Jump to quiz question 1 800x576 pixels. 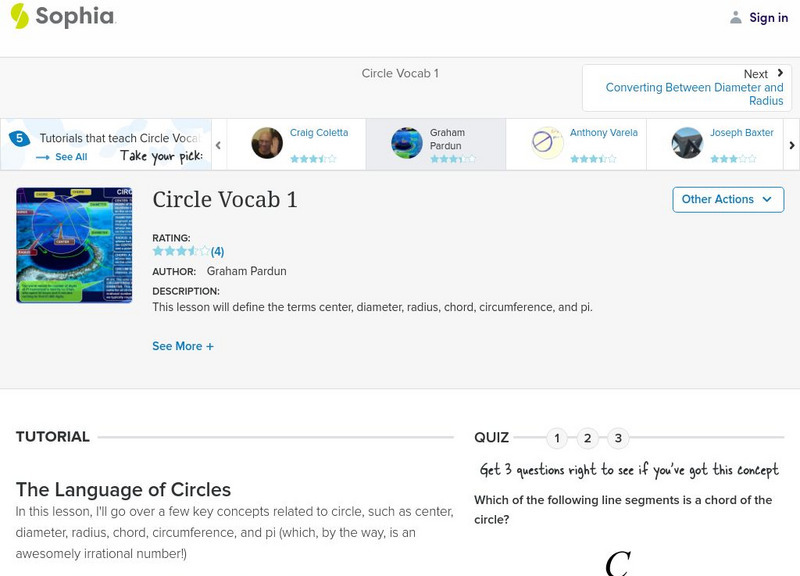(x=557, y=438)
